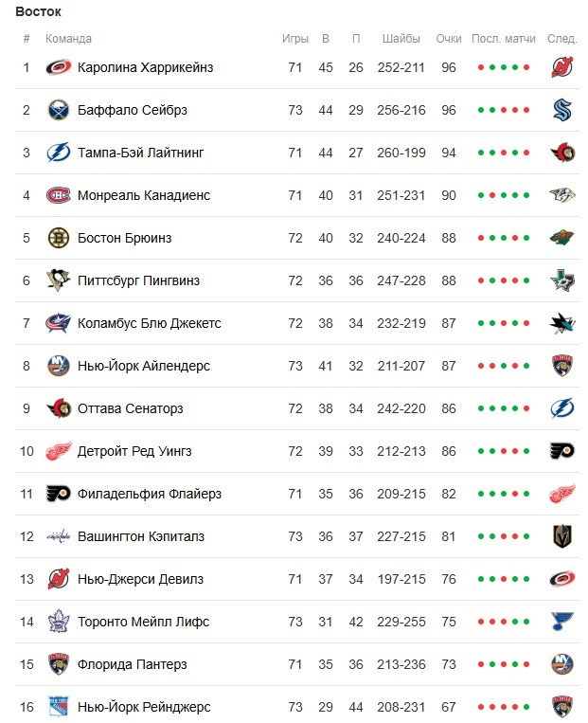Click the Toronto Maple Leafs logo
The height and width of the screenshot is (723, 588).
pos(59,622)
